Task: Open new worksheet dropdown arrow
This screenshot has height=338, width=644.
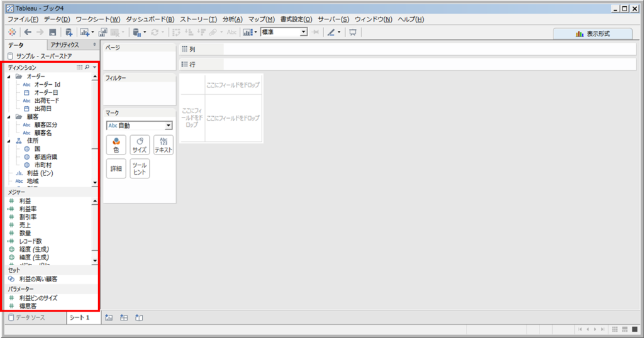Action: click(x=92, y=32)
